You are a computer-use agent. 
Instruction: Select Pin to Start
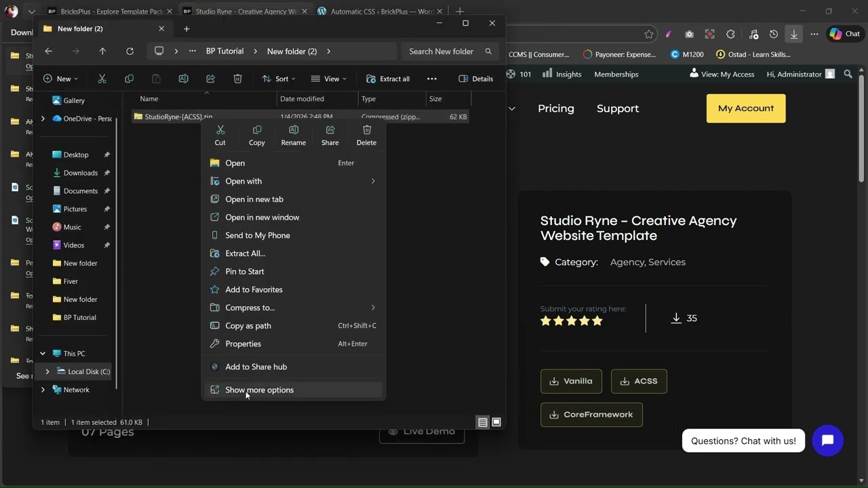tap(294, 271)
